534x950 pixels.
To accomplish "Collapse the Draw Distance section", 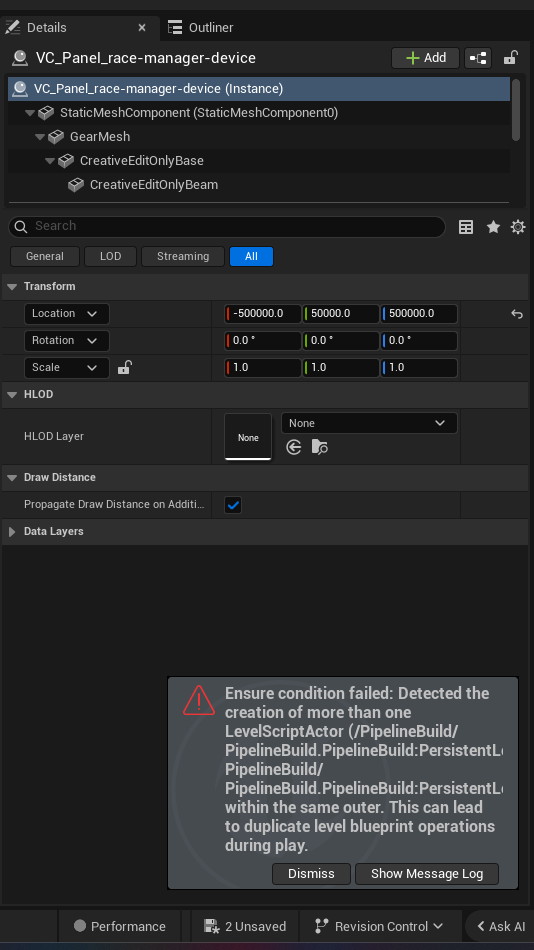I will click(12, 477).
